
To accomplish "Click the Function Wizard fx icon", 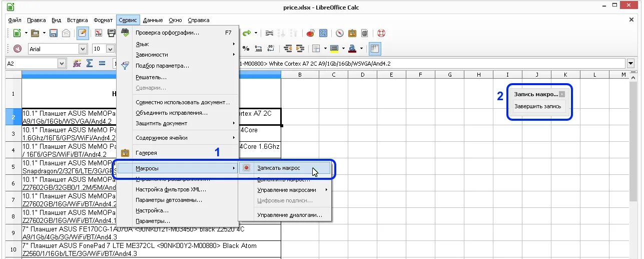I will tap(78, 64).
